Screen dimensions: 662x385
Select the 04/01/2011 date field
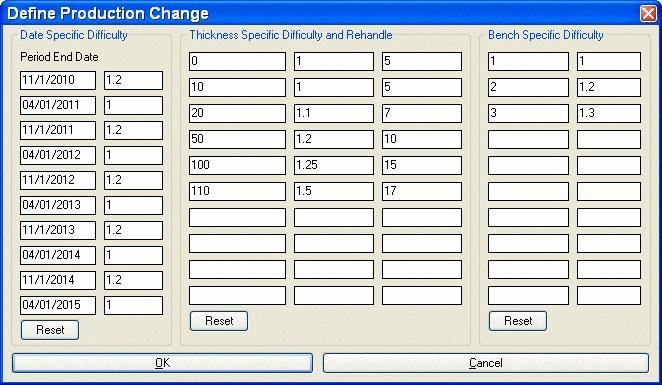(x=58, y=105)
